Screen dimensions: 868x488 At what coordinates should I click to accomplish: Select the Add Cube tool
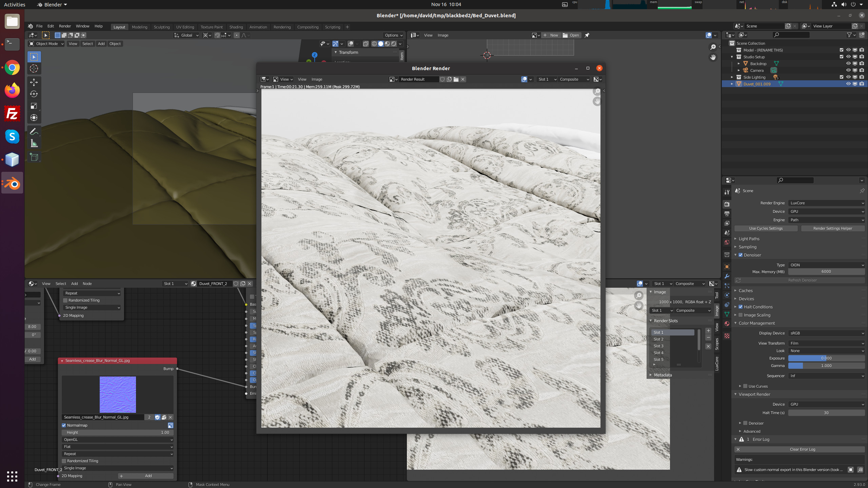pyautogui.click(x=34, y=157)
